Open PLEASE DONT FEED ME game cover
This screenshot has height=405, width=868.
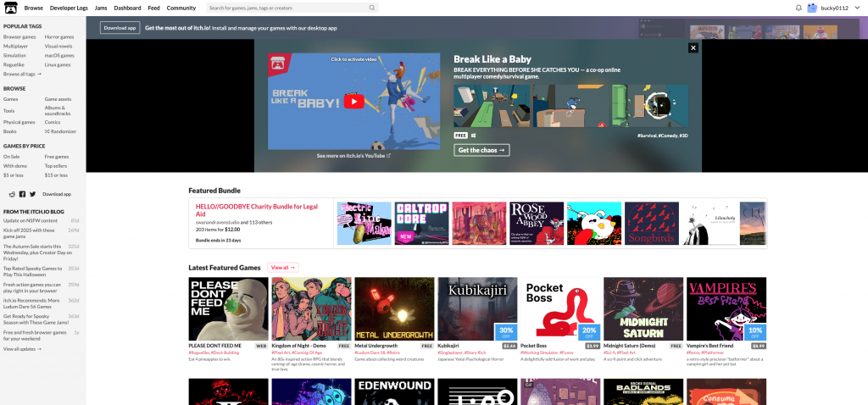(229, 308)
